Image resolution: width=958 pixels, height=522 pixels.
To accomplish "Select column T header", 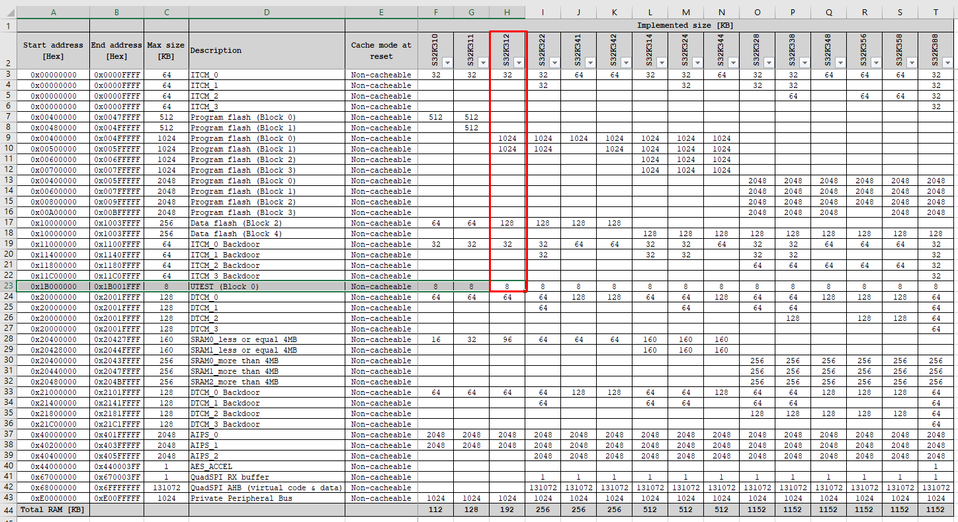I will (x=936, y=12).
